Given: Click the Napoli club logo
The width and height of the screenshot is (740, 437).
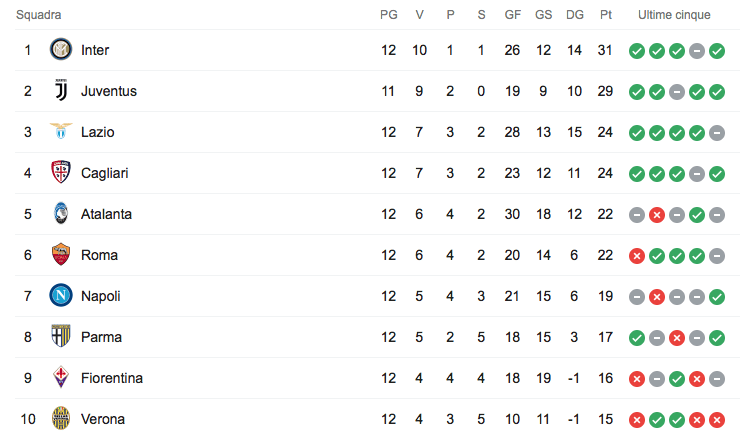Looking at the screenshot, I should point(61,296).
